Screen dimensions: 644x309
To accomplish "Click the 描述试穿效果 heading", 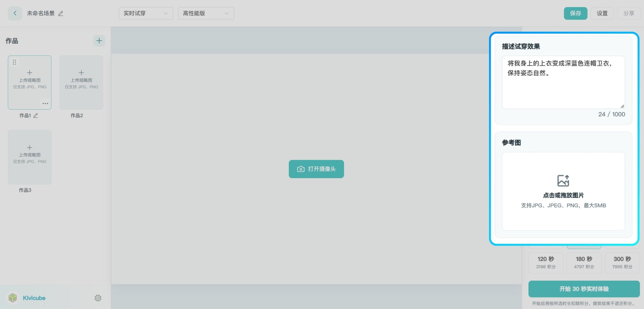I will tap(521, 47).
